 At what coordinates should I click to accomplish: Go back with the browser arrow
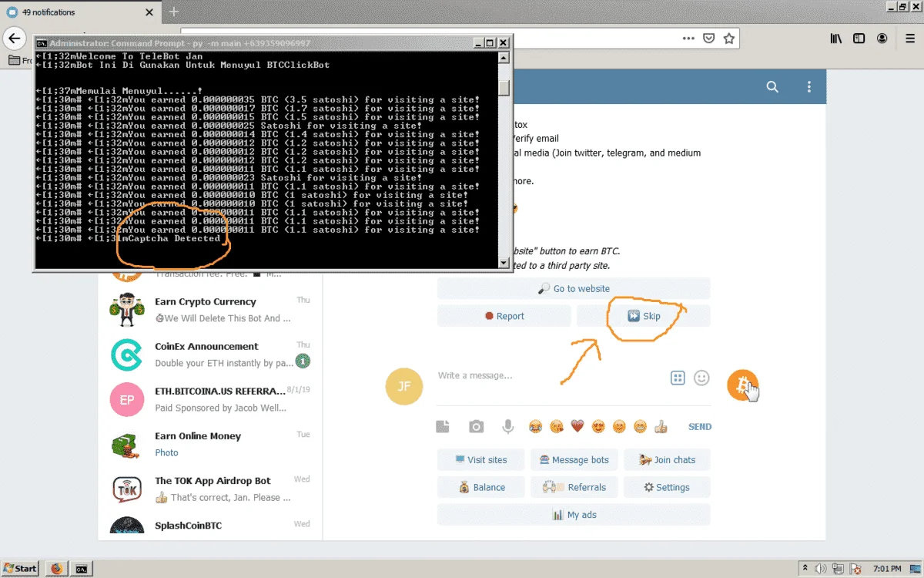15,39
